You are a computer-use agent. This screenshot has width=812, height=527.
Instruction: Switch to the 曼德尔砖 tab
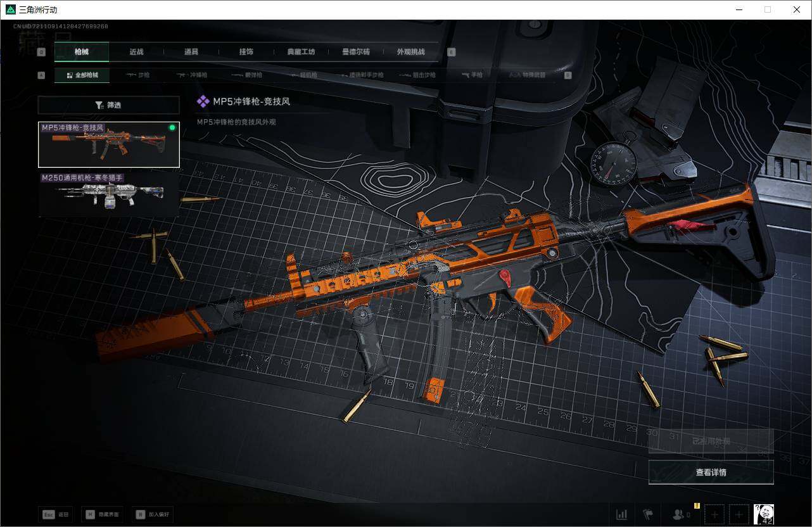[x=356, y=52]
